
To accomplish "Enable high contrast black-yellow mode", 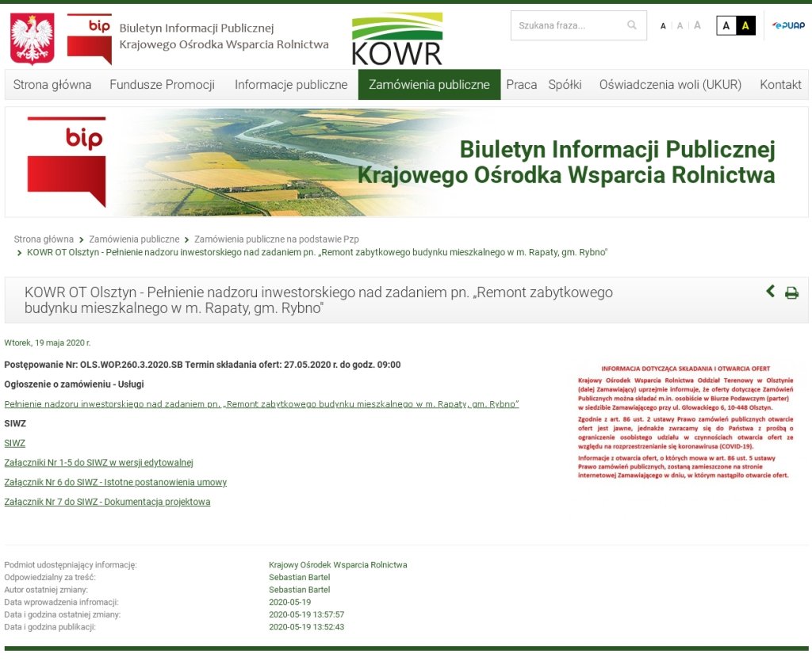I will coord(745,25).
